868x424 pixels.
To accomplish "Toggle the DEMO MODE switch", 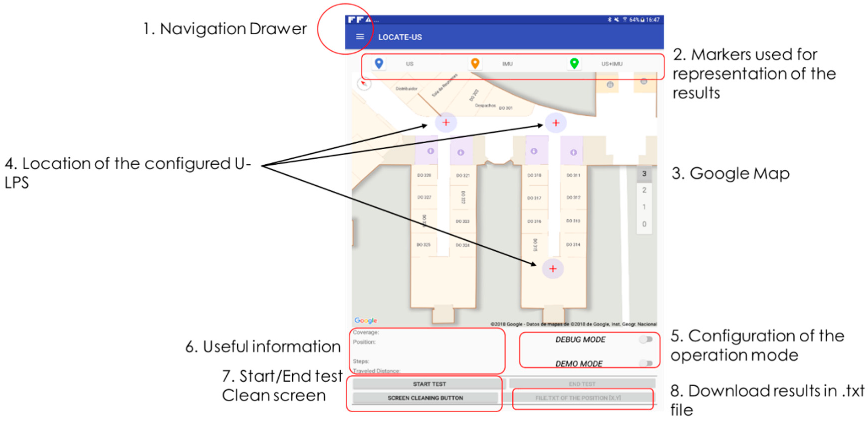I will (646, 363).
